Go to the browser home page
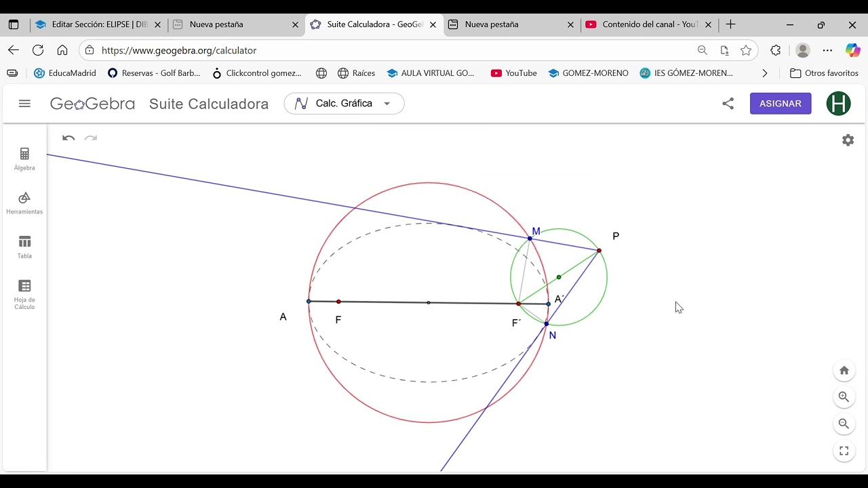Image resolution: width=868 pixels, height=488 pixels. (x=62, y=50)
